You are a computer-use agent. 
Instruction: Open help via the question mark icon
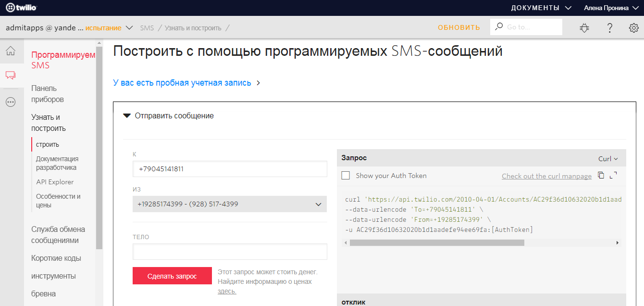pyautogui.click(x=609, y=27)
